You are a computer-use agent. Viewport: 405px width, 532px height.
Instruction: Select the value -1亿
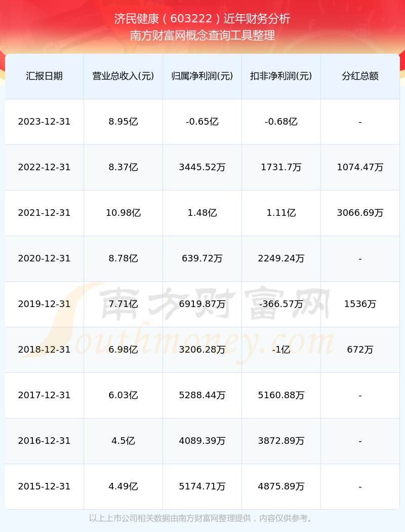(281, 350)
